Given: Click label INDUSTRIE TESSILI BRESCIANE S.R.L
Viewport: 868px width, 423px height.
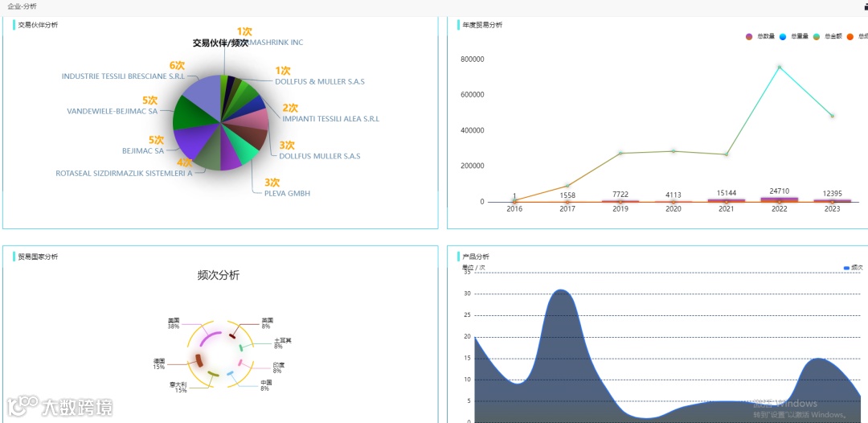Looking at the screenshot, I should 123,76.
